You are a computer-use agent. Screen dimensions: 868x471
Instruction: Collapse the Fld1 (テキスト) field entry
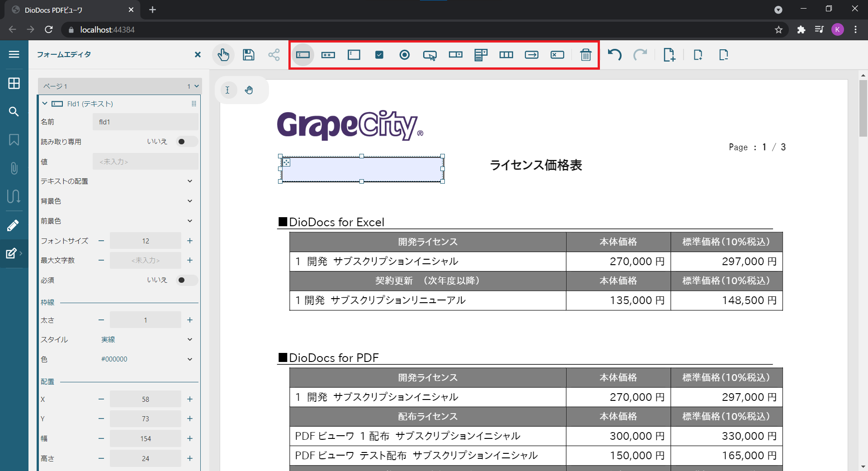(45, 104)
